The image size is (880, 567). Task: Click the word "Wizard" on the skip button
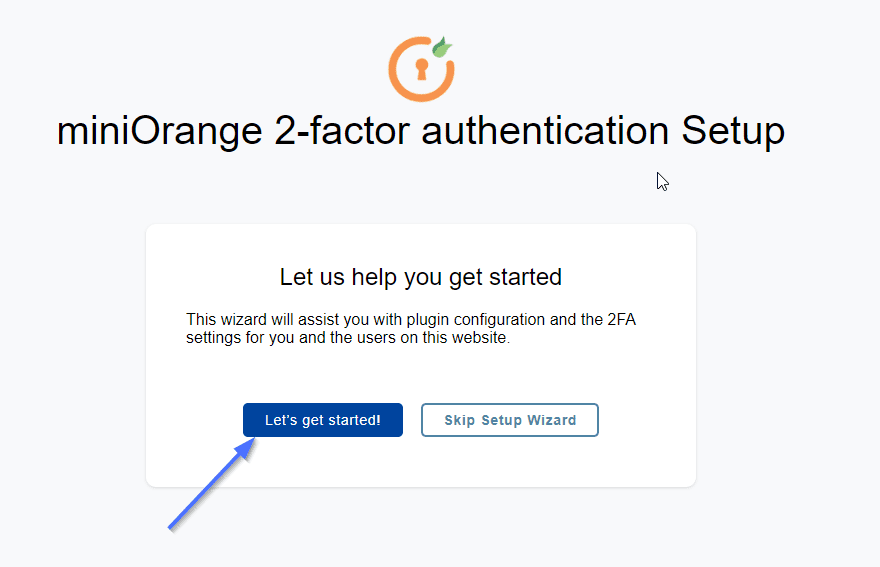point(551,420)
